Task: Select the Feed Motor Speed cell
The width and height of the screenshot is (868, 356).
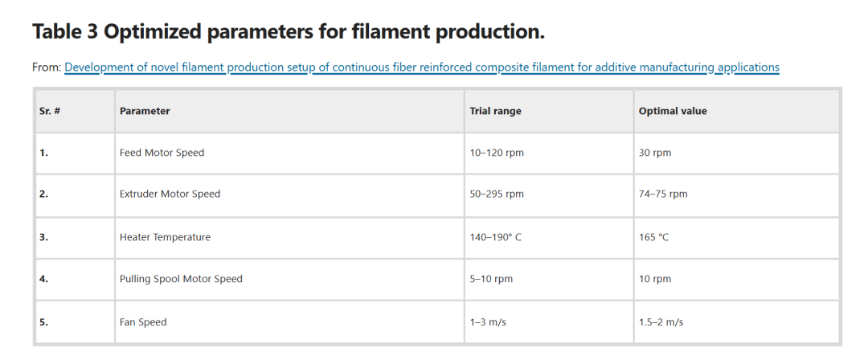Action: click(x=162, y=153)
